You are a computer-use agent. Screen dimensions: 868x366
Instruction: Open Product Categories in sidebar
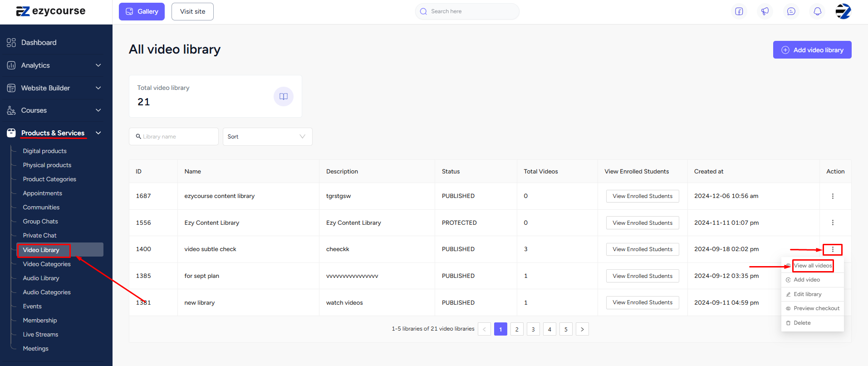[49, 179]
